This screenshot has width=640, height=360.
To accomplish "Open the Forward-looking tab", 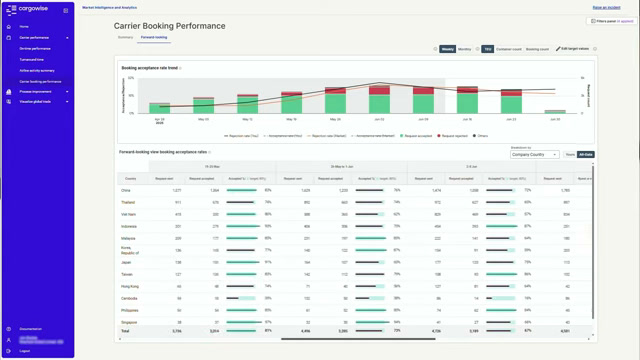I will [154, 37].
